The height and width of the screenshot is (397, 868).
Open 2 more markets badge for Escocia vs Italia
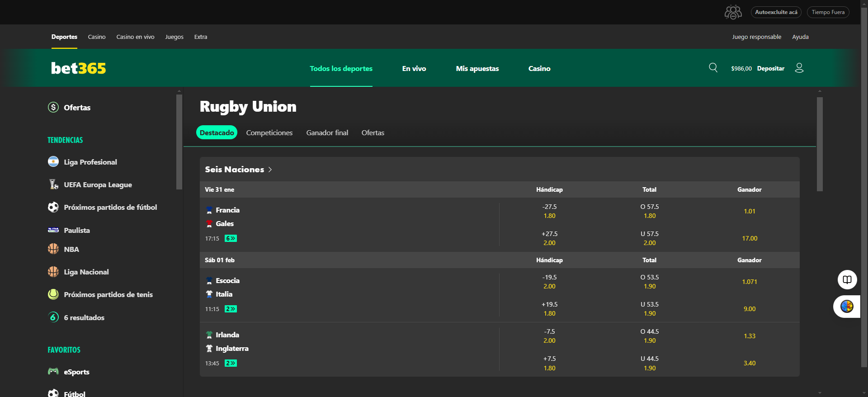231,309
